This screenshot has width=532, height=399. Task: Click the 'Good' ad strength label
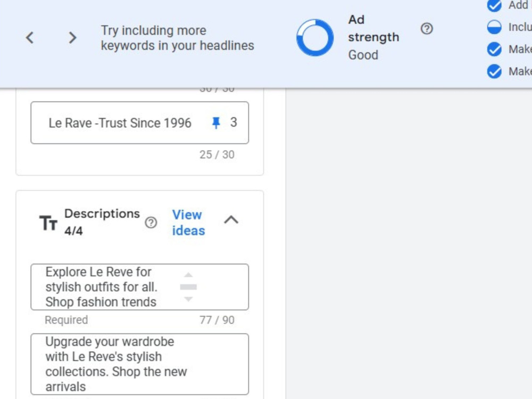coord(363,55)
